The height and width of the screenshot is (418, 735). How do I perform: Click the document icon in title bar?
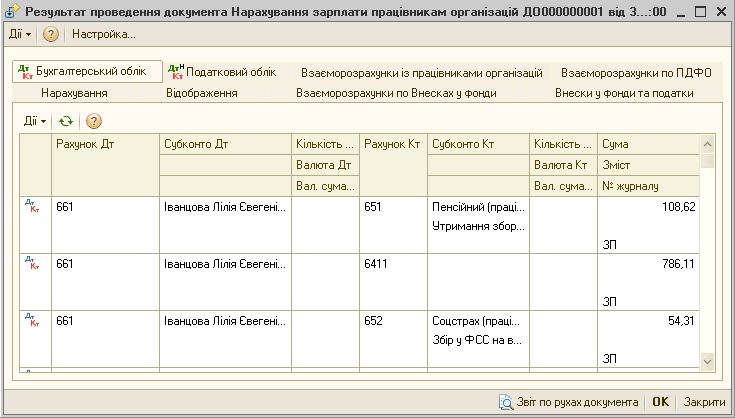[12, 12]
